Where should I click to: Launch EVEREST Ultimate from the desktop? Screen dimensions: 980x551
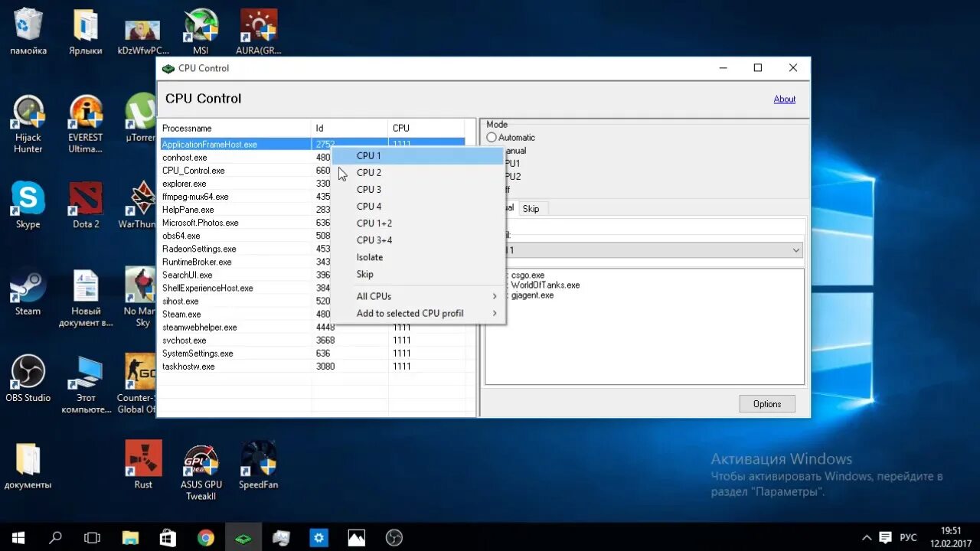click(x=86, y=125)
